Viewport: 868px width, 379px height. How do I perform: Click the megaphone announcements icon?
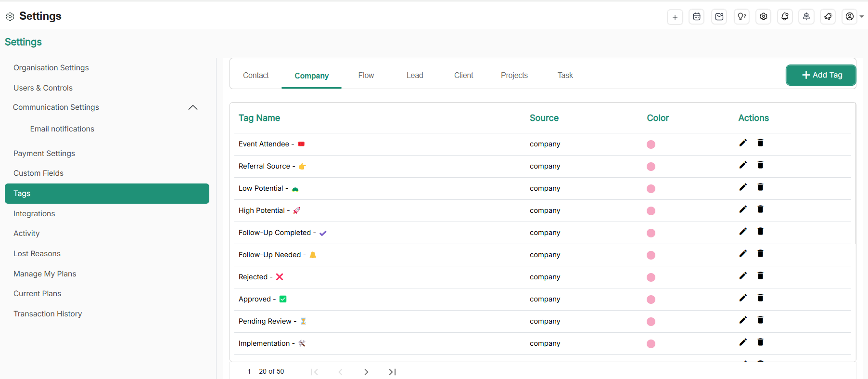[828, 17]
